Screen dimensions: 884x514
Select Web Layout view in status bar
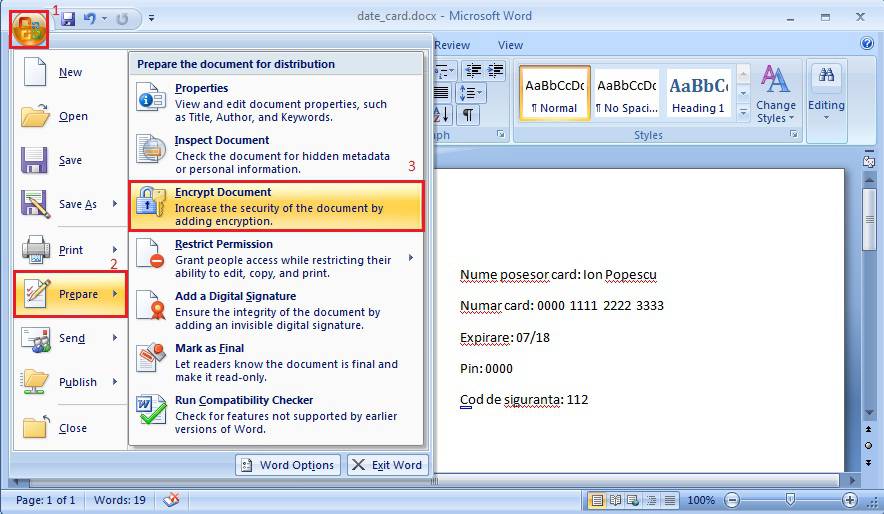tap(633, 500)
